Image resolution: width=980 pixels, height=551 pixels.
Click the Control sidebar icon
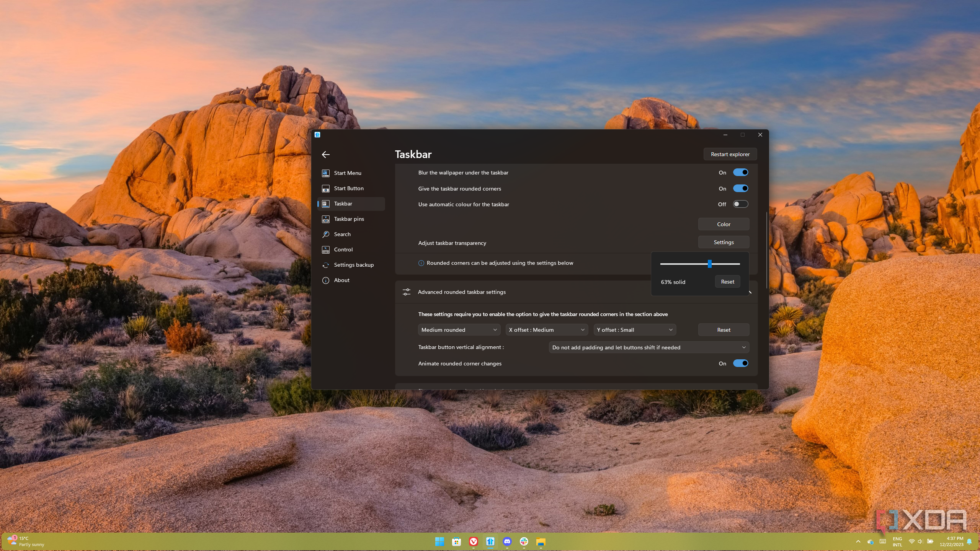click(325, 249)
